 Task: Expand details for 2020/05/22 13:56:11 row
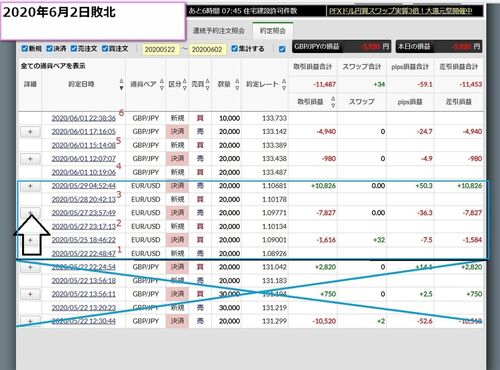30,294
